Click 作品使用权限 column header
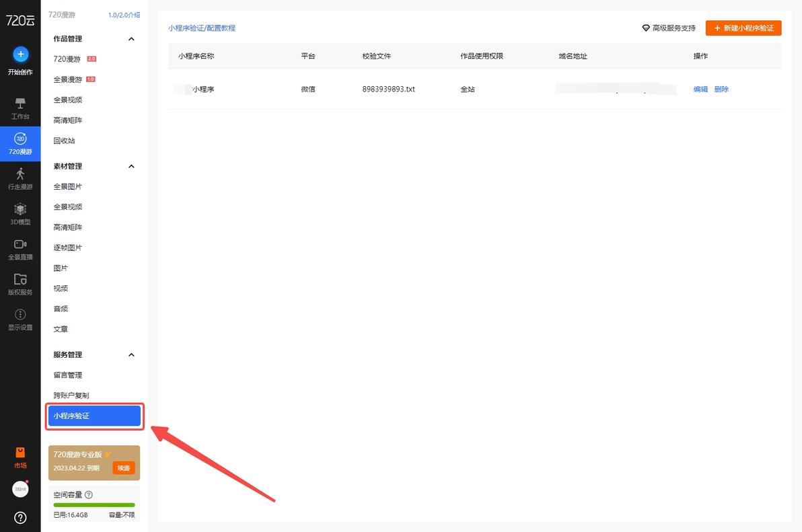802x532 pixels. click(x=482, y=56)
